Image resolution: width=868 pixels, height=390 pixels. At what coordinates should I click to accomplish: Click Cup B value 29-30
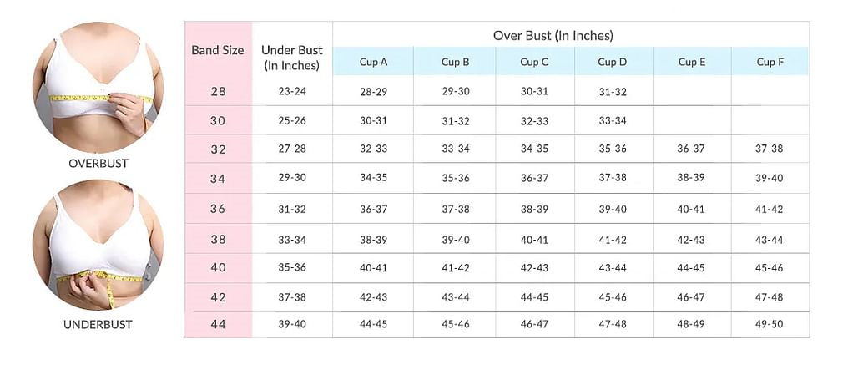click(456, 91)
